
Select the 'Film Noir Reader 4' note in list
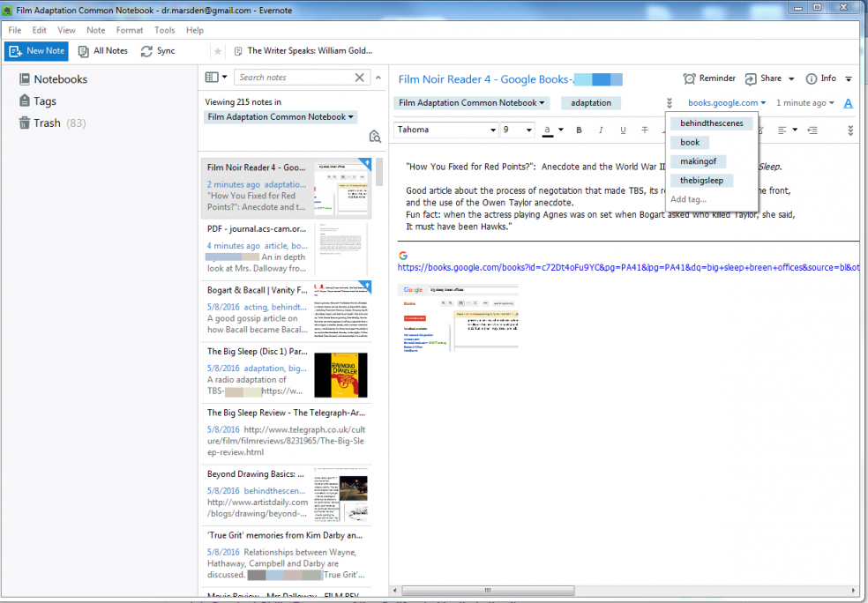(x=286, y=188)
